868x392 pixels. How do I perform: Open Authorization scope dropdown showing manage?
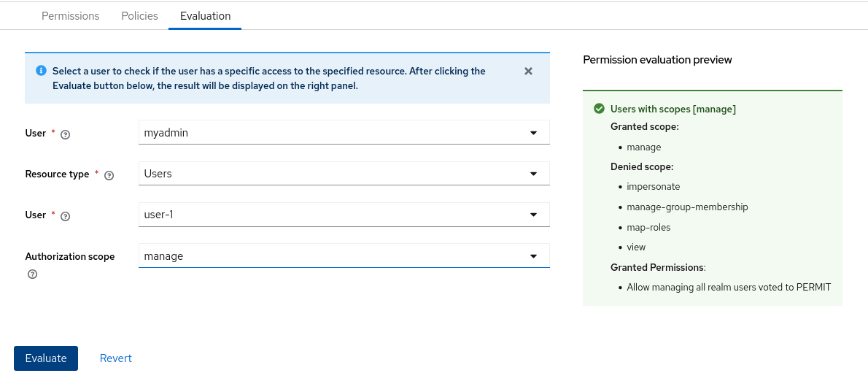pos(344,255)
